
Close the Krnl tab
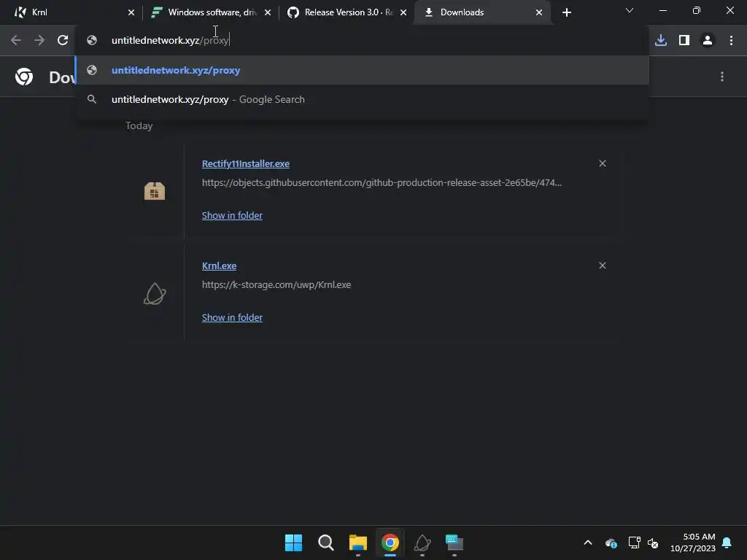(x=131, y=12)
